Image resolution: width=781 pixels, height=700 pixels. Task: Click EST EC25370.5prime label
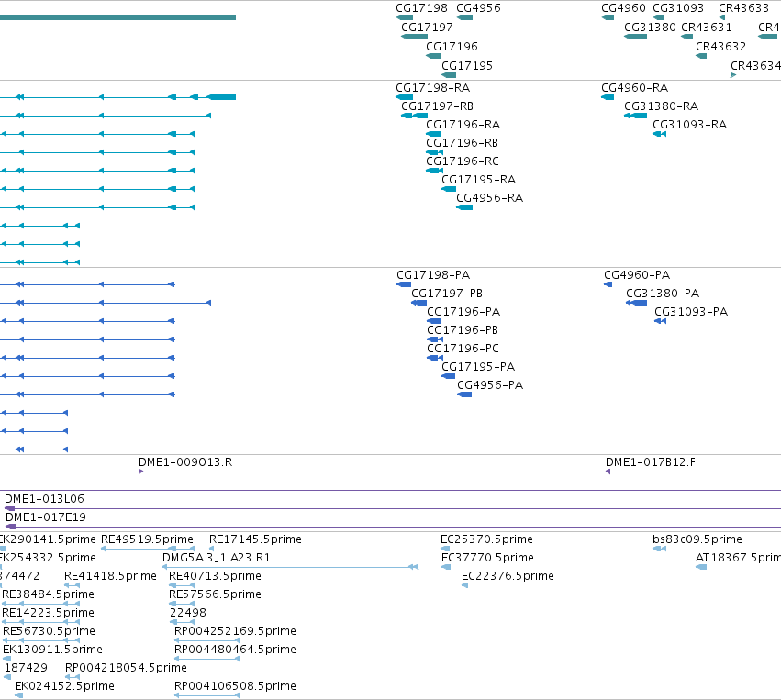click(x=486, y=539)
